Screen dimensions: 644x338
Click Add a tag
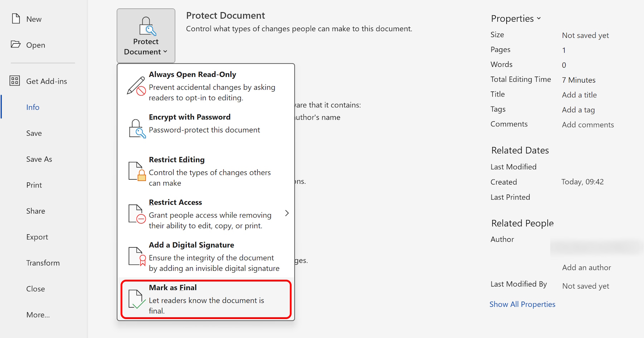[x=578, y=109]
